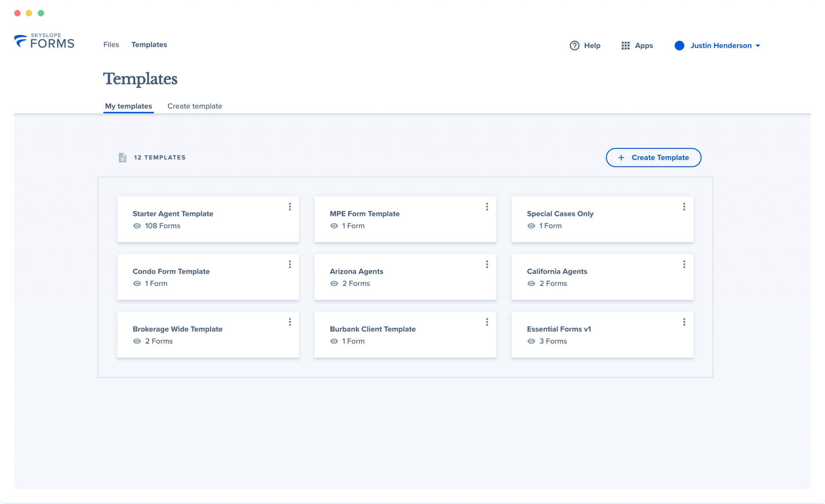The height and width of the screenshot is (504, 825).
Task: Toggle the eye icon on Brokerage Wide Template
Action: (x=137, y=341)
